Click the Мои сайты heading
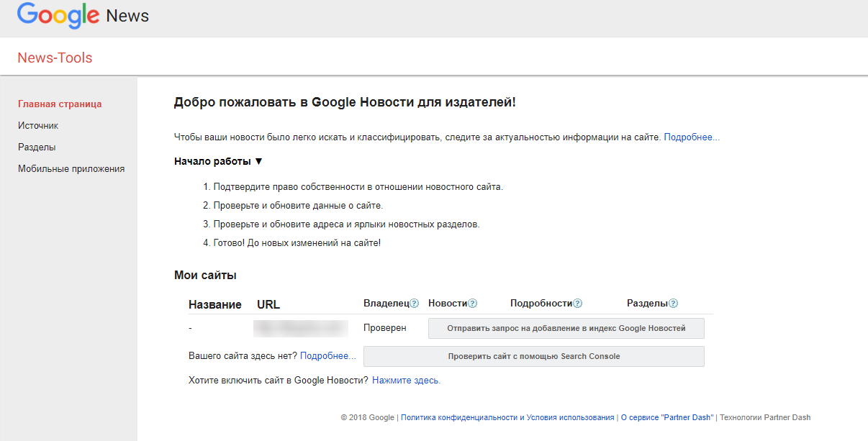The image size is (868, 441). click(x=205, y=275)
